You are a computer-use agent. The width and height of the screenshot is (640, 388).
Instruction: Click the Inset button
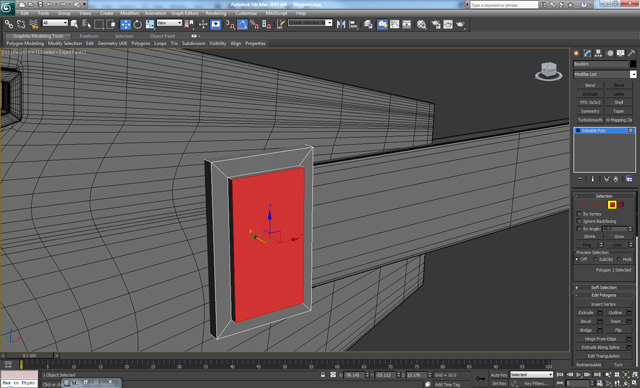pyautogui.click(x=616, y=321)
